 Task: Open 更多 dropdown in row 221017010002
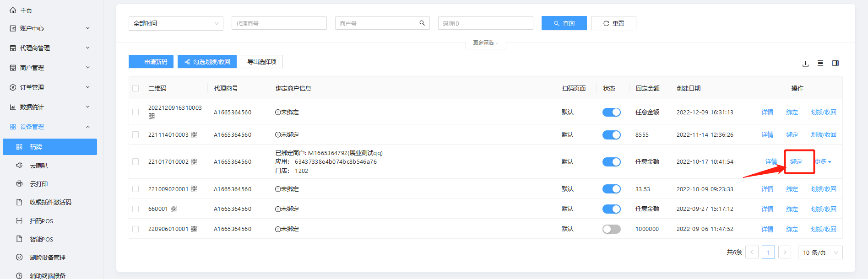(823, 161)
